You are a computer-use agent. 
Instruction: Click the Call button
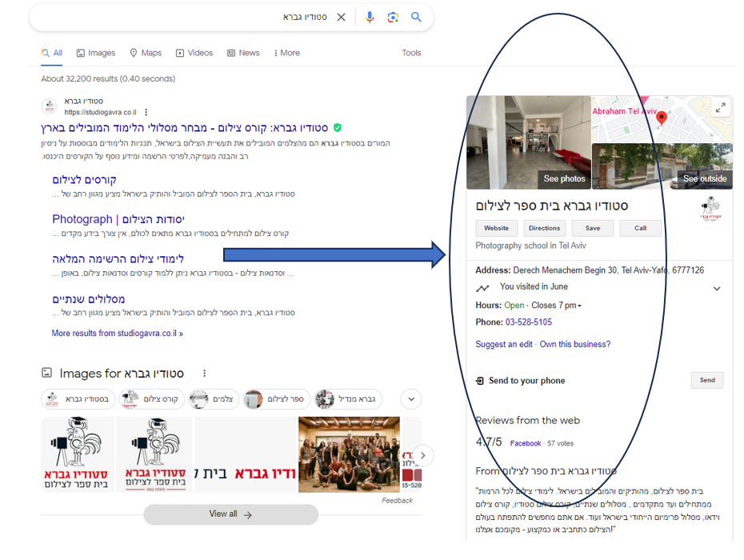pyautogui.click(x=641, y=228)
